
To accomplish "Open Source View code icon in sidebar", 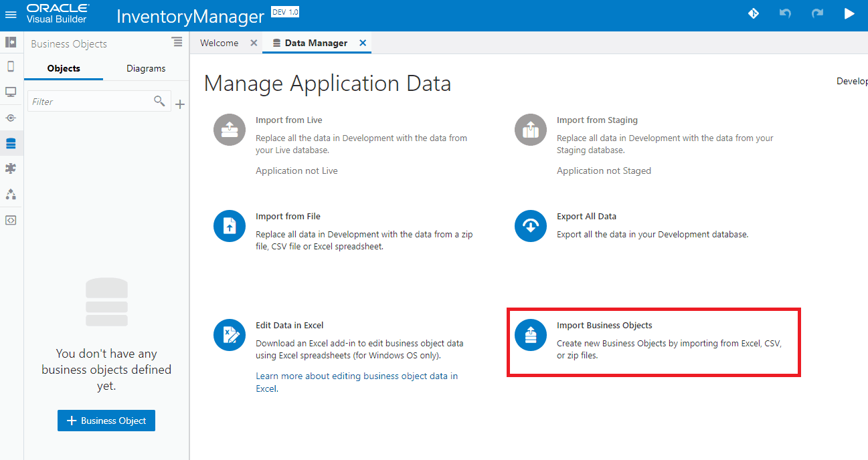I will (x=11, y=219).
